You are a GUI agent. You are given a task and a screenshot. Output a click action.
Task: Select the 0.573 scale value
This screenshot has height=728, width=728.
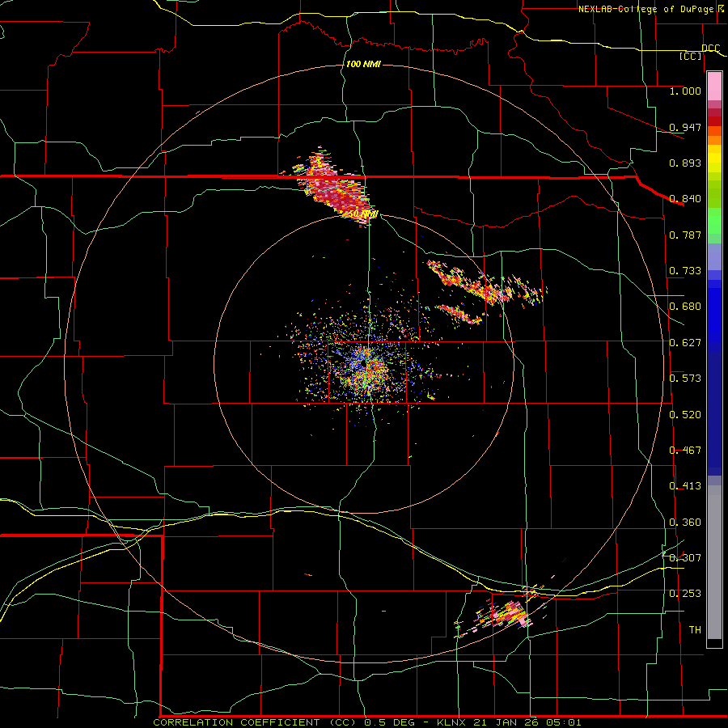point(685,379)
